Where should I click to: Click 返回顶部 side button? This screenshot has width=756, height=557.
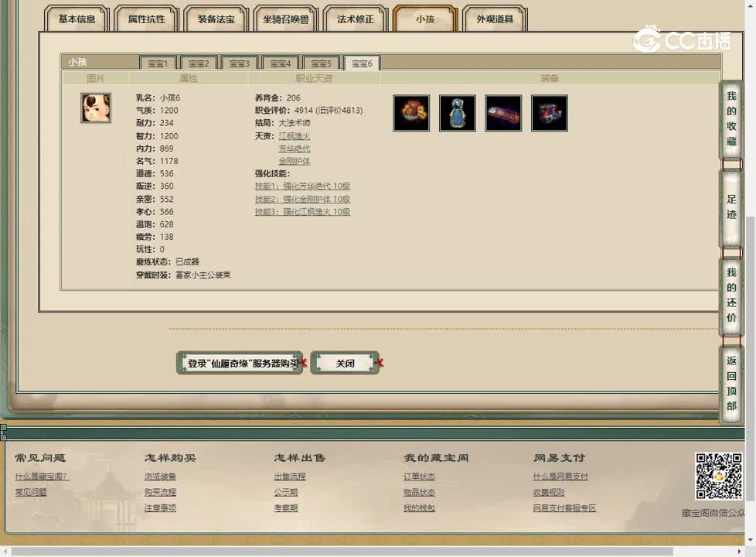coord(731,383)
